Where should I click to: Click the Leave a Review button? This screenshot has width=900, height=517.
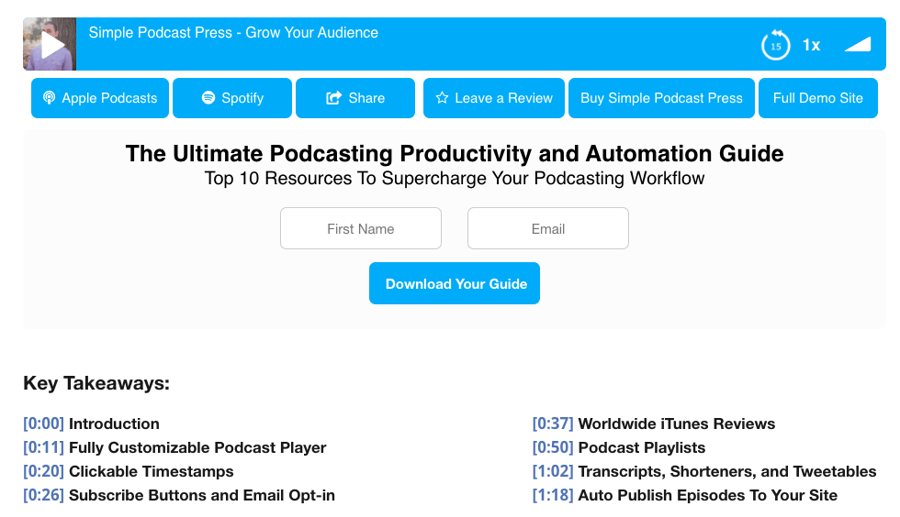[x=493, y=98]
